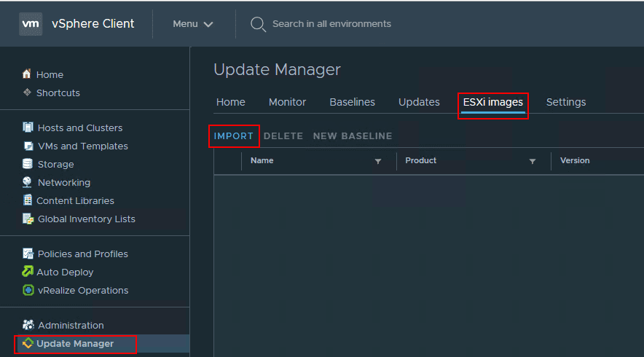
Task: Click the IMPORT button
Action: pos(234,136)
